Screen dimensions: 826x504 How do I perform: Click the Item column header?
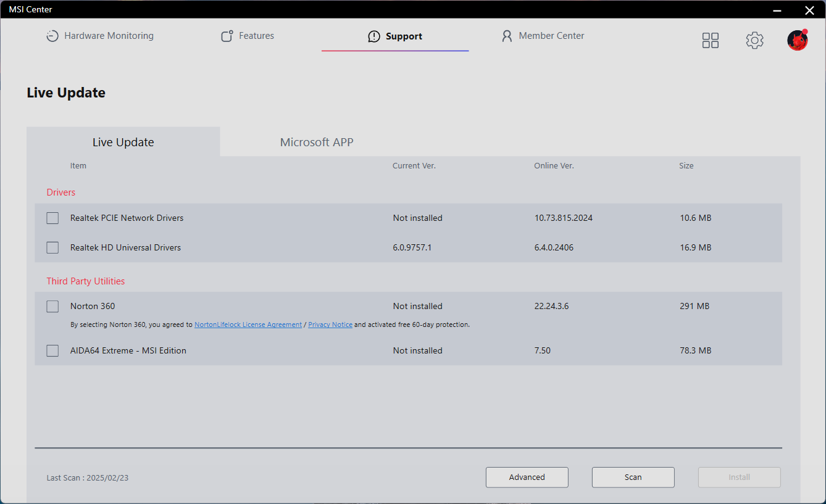tap(78, 166)
